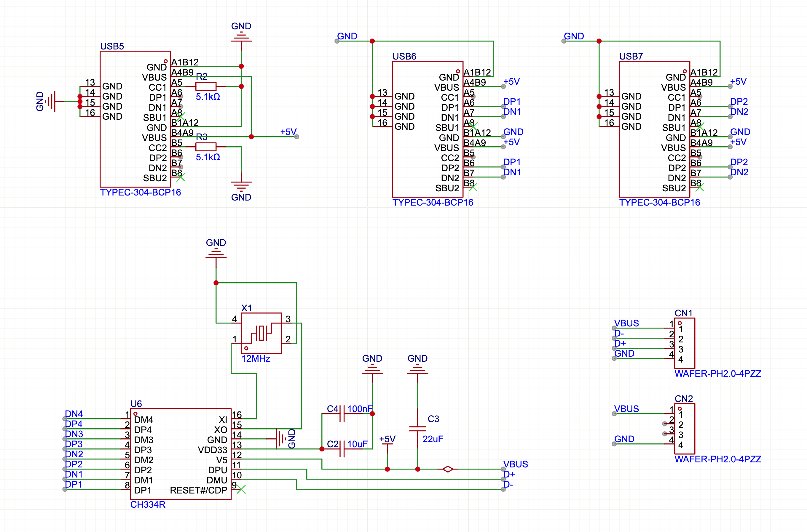Select the USB5 connector symbol body
The image size is (807, 532).
click(135, 119)
